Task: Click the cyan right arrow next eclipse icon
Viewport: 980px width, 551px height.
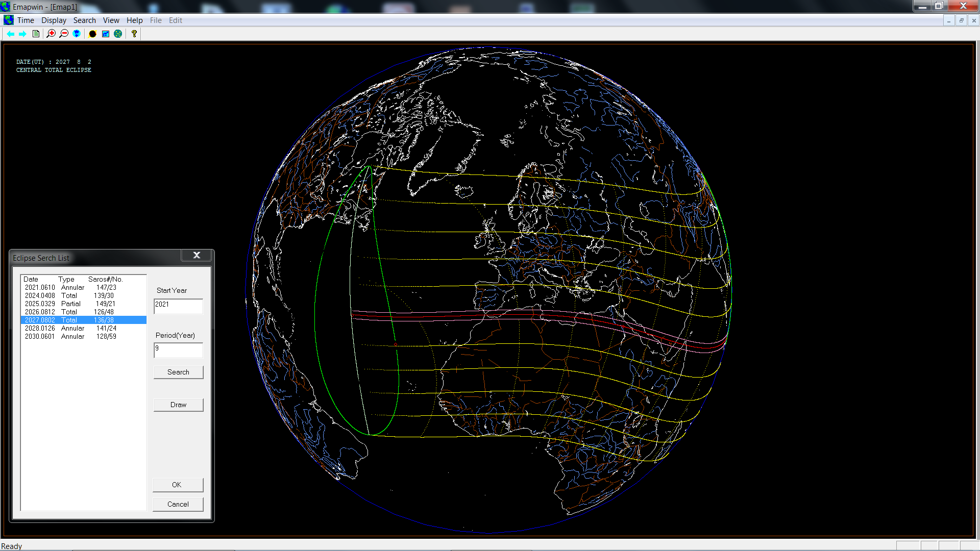Action: coord(22,34)
